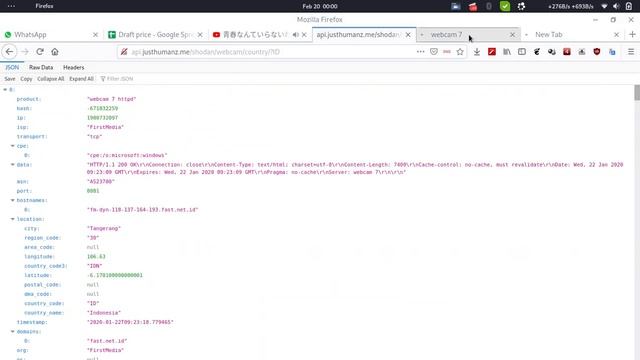This screenshot has width=640, height=360.
Task: Focus the Filter JSON search field
Action: click(120, 79)
